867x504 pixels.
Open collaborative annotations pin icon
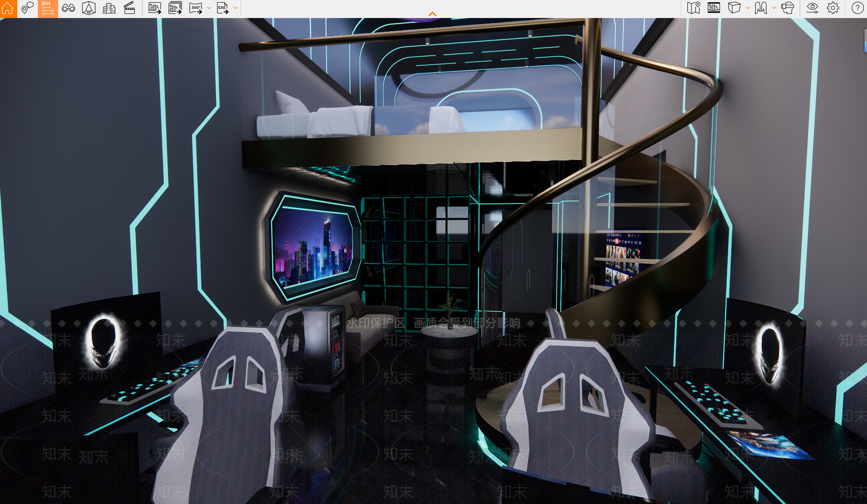pos(27,8)
